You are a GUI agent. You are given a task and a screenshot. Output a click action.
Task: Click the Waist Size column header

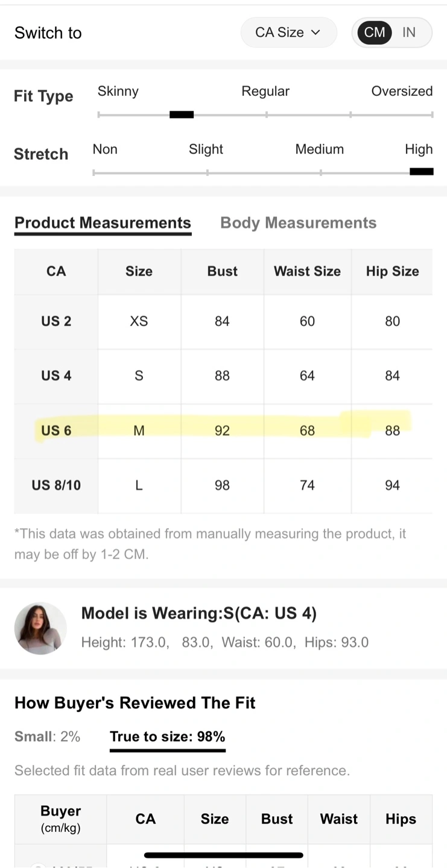click(x=308, y=271)
